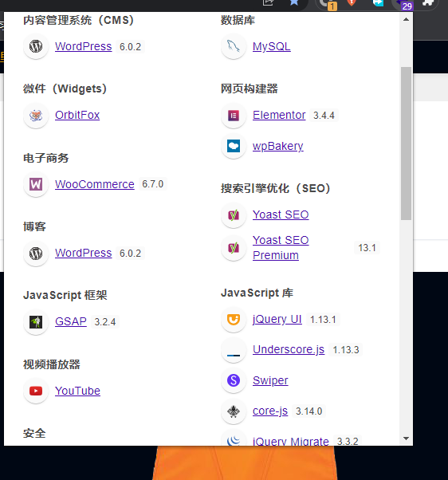Click the Elementor logo icon
Viewport: 448px width, 480px height.
234,116
